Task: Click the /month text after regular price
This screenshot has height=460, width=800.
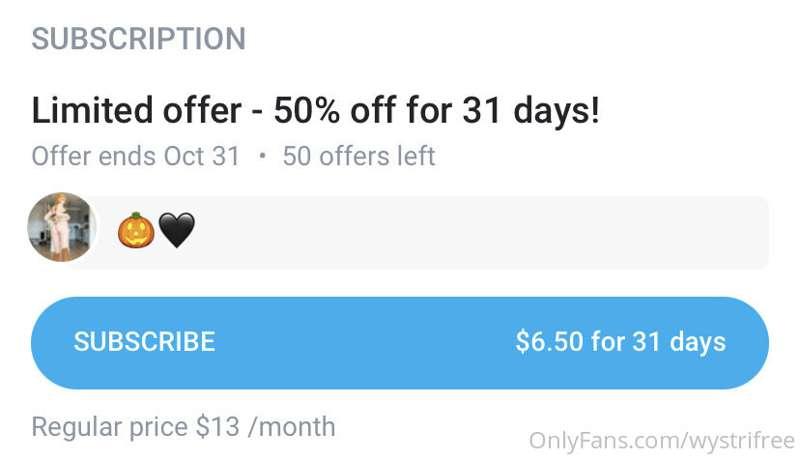Action: coord(292,427)
